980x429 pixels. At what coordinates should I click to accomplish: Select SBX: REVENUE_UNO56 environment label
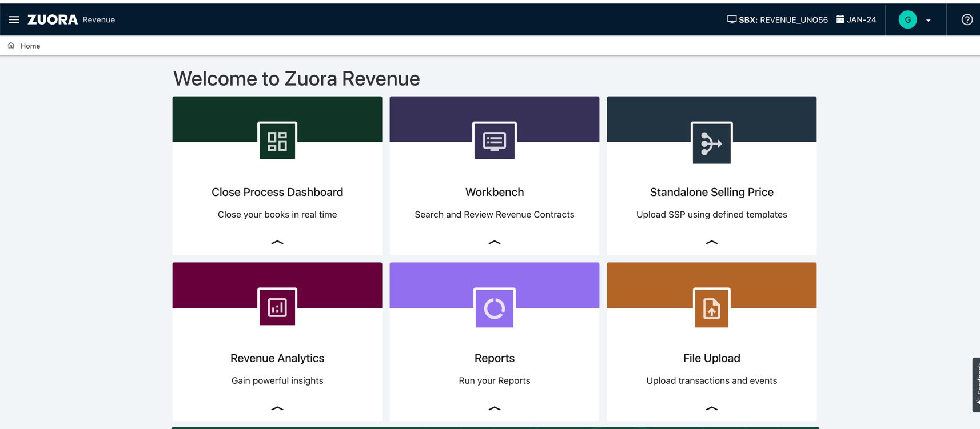tap(783, 19)
